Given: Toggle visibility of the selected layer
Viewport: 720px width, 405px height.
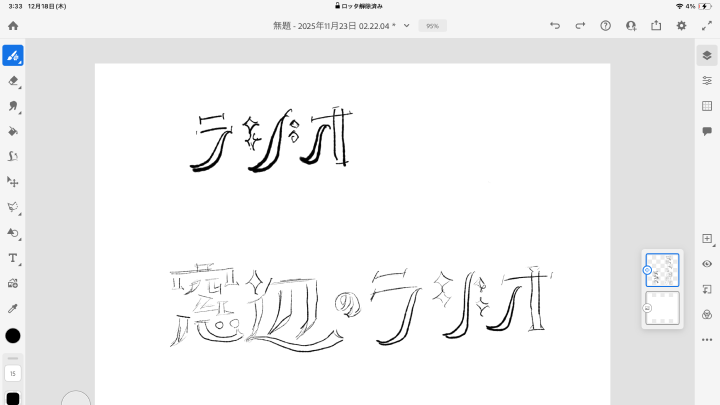Looking at the screenshot, I should click(x=707, y=264).
